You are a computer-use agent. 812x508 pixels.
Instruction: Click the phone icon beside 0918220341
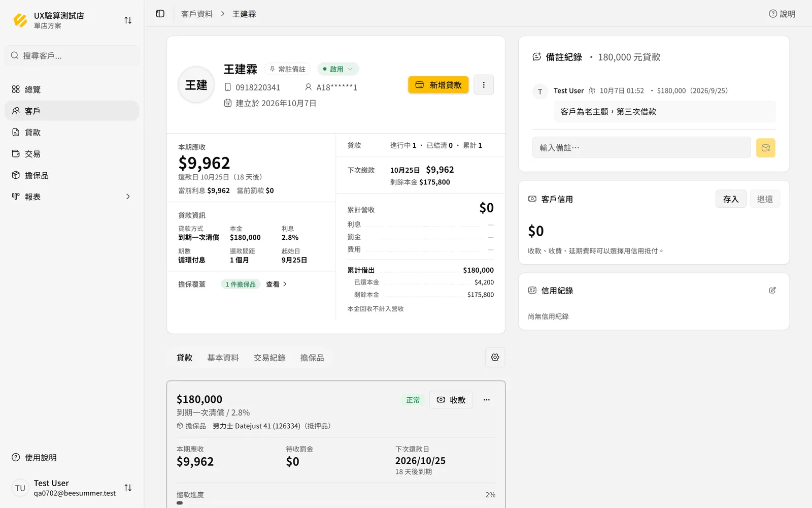tap(228, 87)
